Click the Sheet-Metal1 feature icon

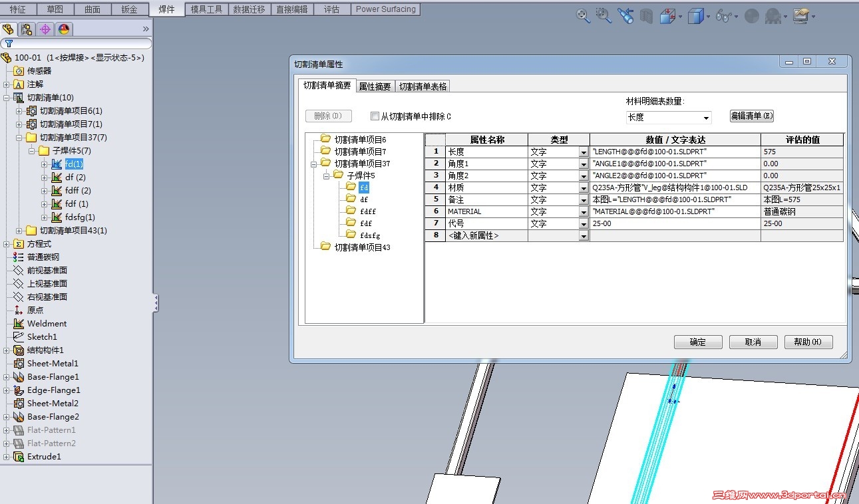tap(19, 364)
